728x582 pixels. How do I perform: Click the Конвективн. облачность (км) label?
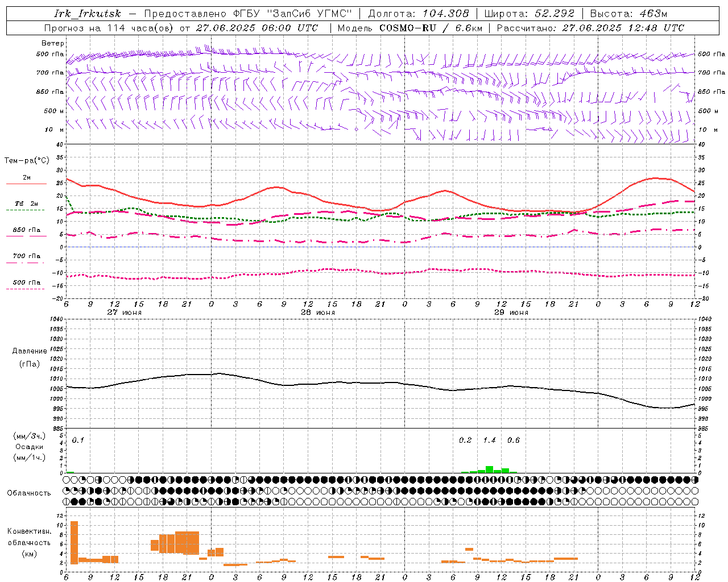click(29, 542)
